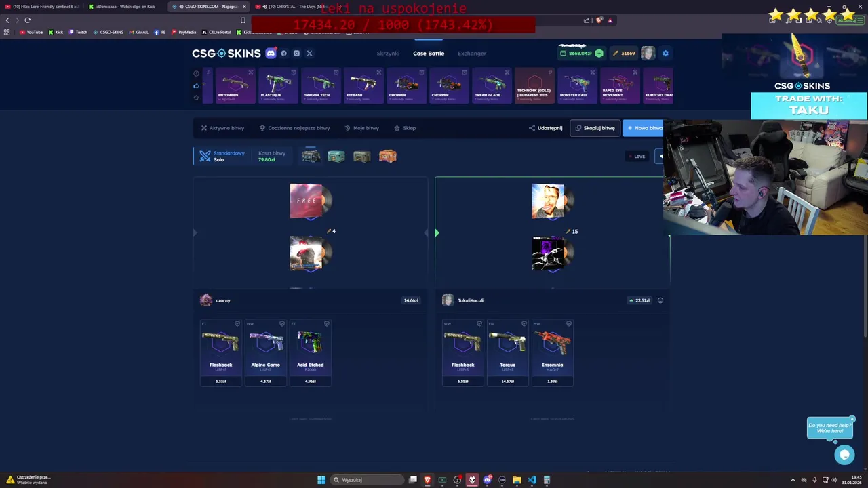
Task: Switch to Case Battle tab
Action: [x=429, y=53]
